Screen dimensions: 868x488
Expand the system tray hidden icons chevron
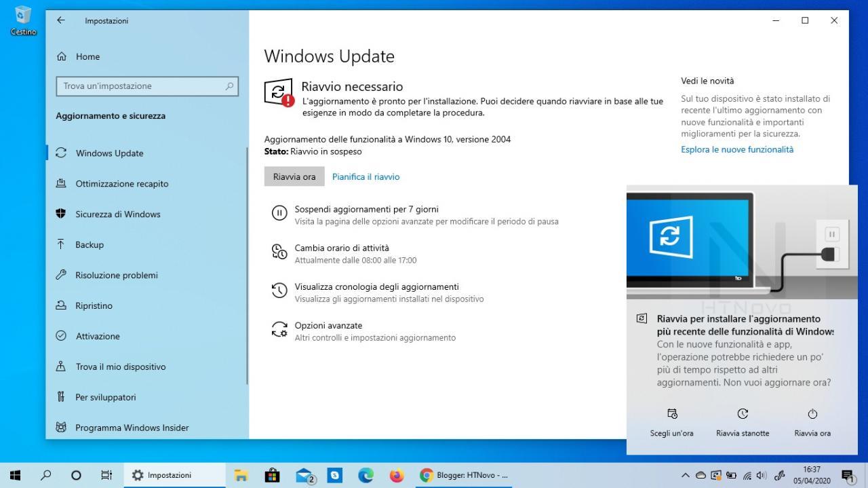(685, 475)
